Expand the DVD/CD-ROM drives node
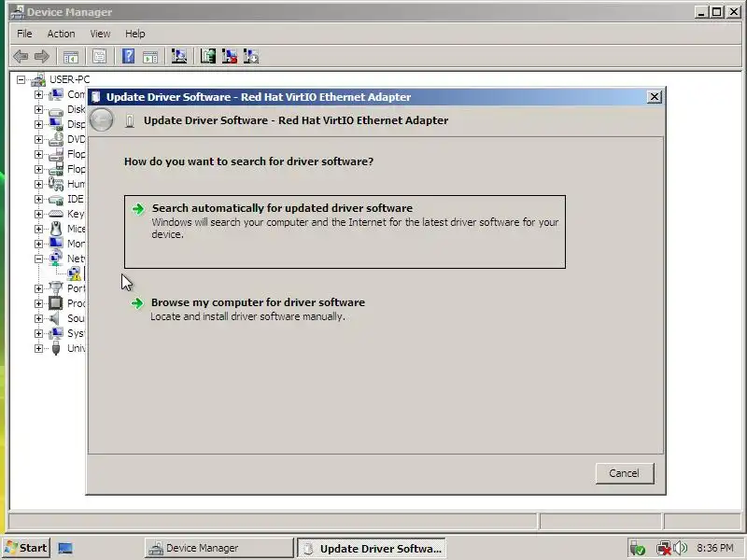The image size is (747, 560). click(x=38, y=139)
